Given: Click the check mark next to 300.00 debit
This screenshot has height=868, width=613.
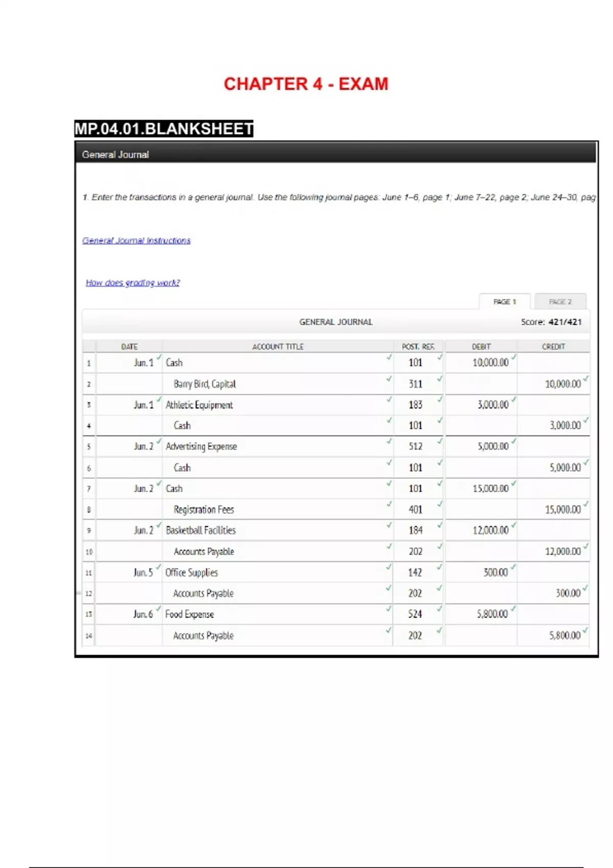Looking at the screenshot, I should point(513,567).
